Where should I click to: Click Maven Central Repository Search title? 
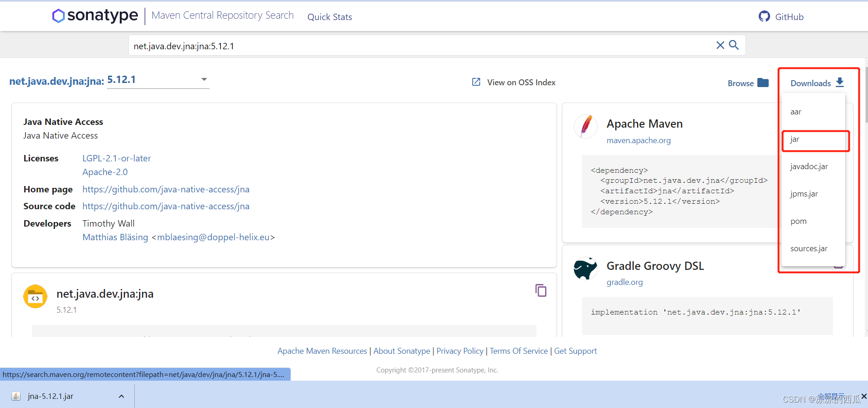pos(223,15)
